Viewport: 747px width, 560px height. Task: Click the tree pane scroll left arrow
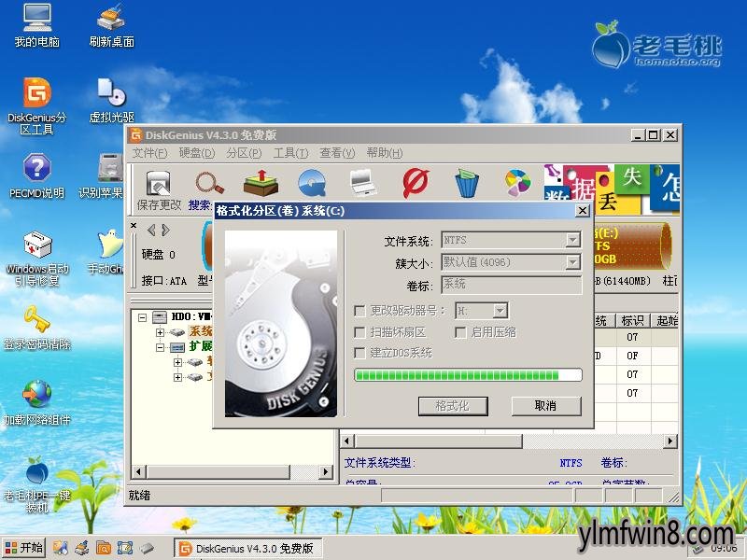pyautogui.click(x=138, y=472)
